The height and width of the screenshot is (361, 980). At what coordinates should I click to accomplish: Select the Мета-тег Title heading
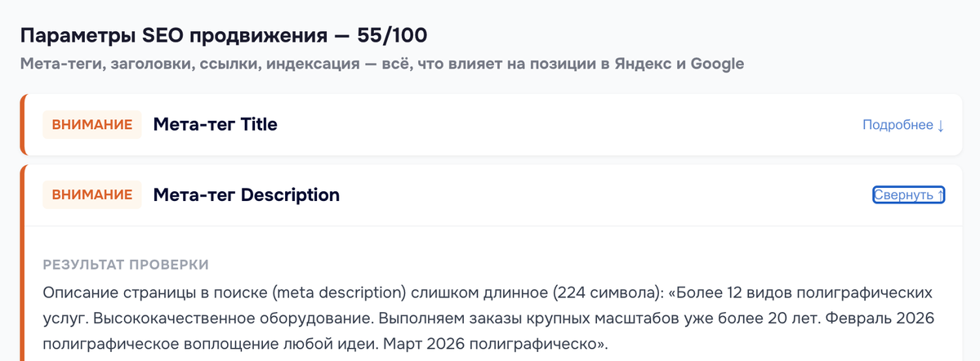coord(215,125)
